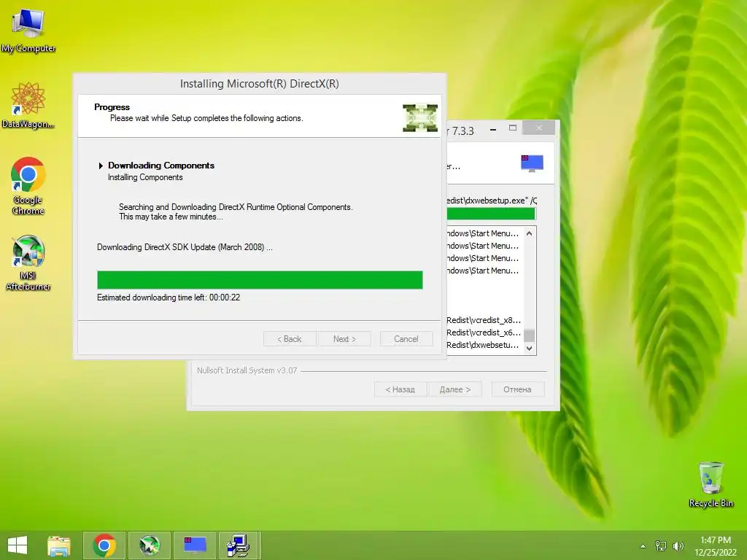Click the Назад button in background installer
The image size is (747, 560).
(x=400, y=389)
